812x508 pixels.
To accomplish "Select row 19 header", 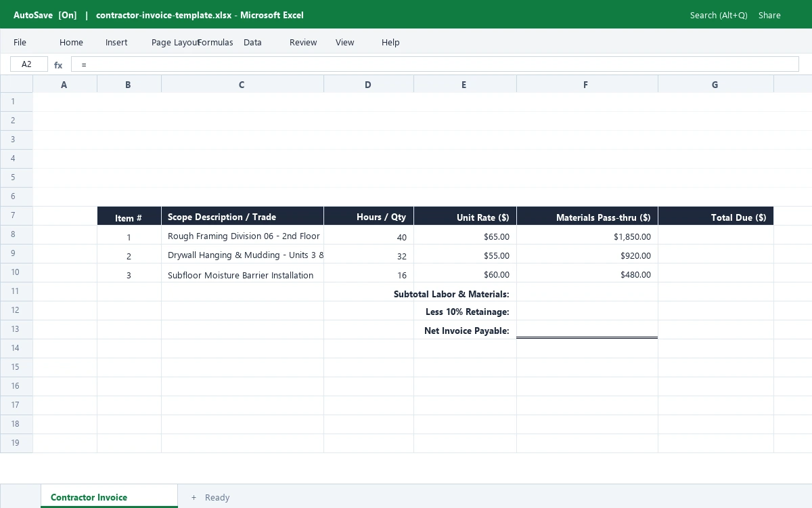I will (x=16, y=443).
